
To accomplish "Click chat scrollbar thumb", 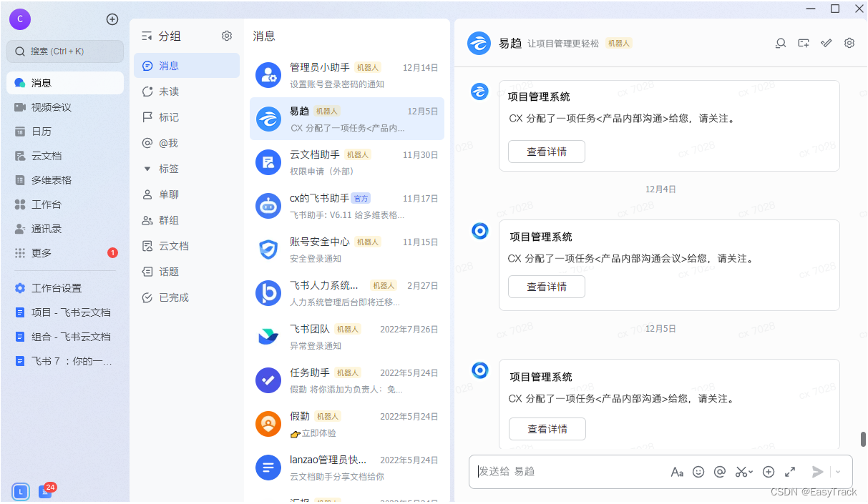I will coord(863,439).
